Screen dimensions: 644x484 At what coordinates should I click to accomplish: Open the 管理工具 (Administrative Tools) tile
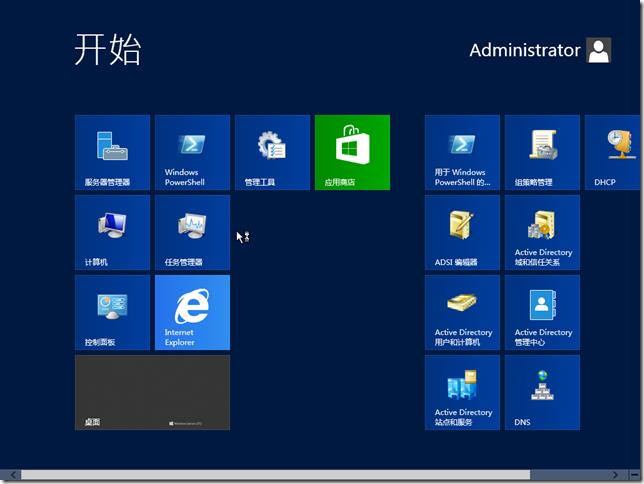[x=272, y=152]
